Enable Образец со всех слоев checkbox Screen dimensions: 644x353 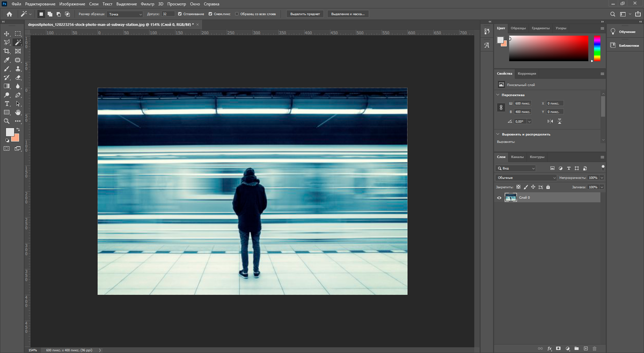237,14
